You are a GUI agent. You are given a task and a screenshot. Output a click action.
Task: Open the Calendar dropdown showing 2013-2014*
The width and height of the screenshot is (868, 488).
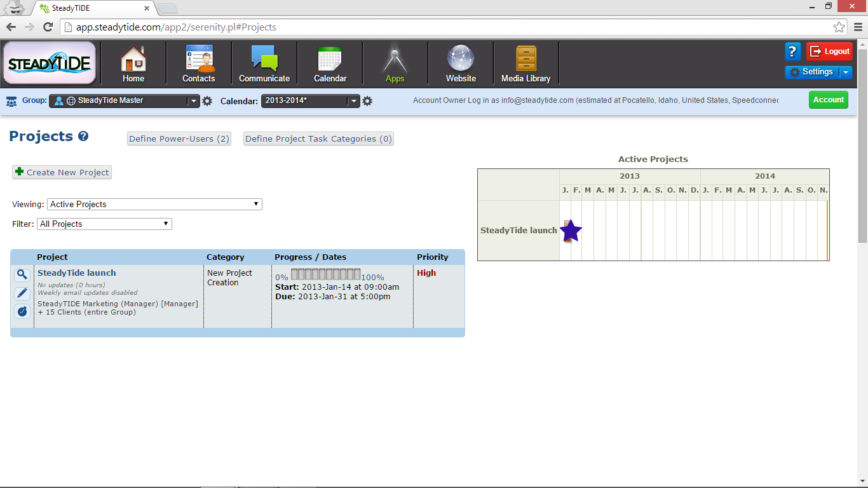point(311,101)
